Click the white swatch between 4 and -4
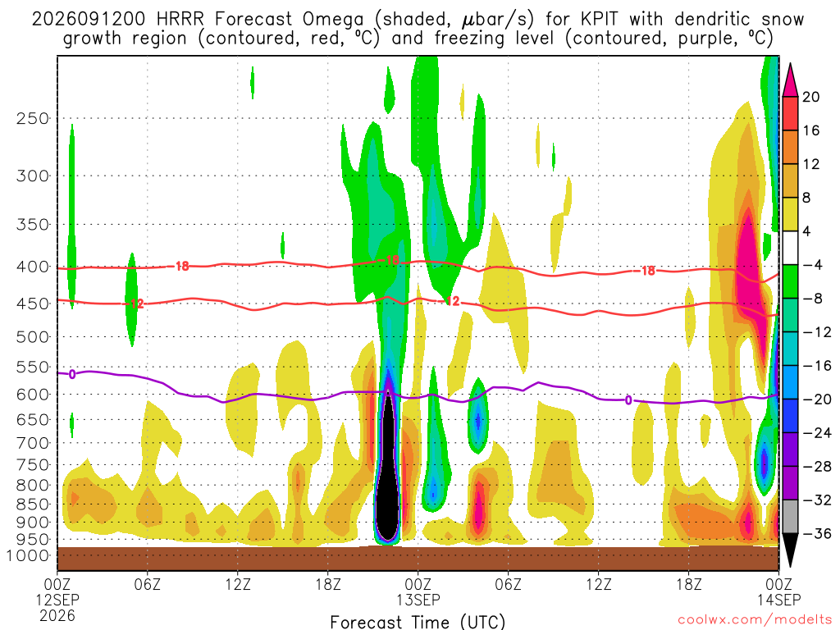The height and width of the screenshot is (630, 840). click(x=790, y=248)
